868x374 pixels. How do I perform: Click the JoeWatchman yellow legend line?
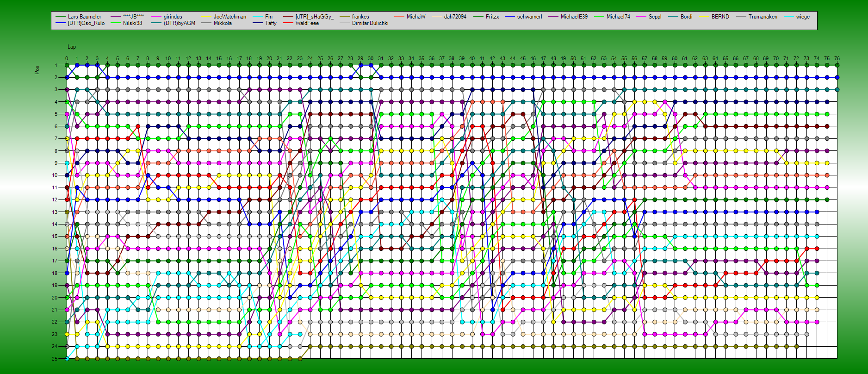click(x=206, y=17)
